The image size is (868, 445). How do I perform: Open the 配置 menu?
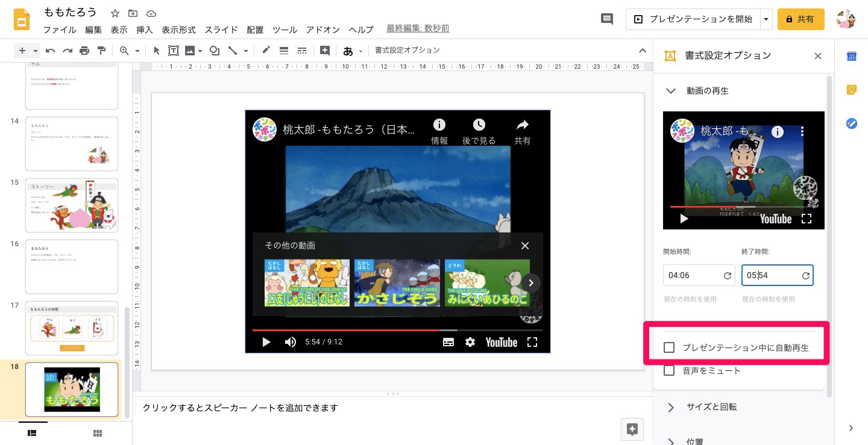point(255,30)
